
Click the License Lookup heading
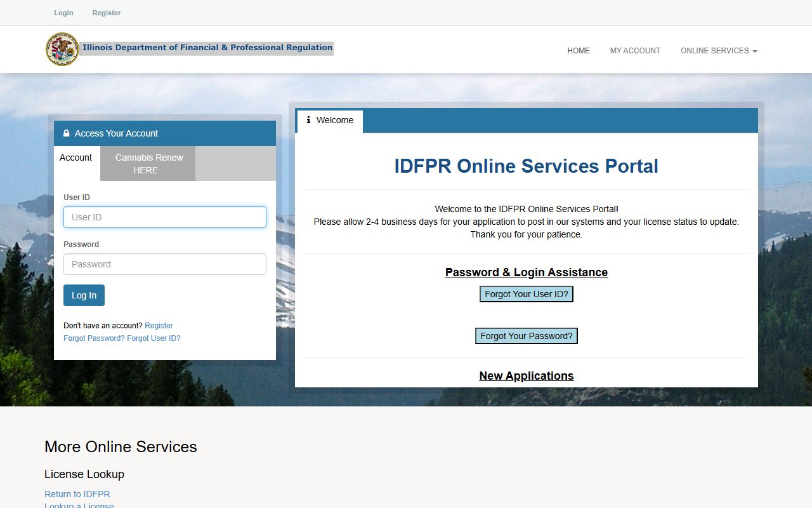click(x=84, y=474)
